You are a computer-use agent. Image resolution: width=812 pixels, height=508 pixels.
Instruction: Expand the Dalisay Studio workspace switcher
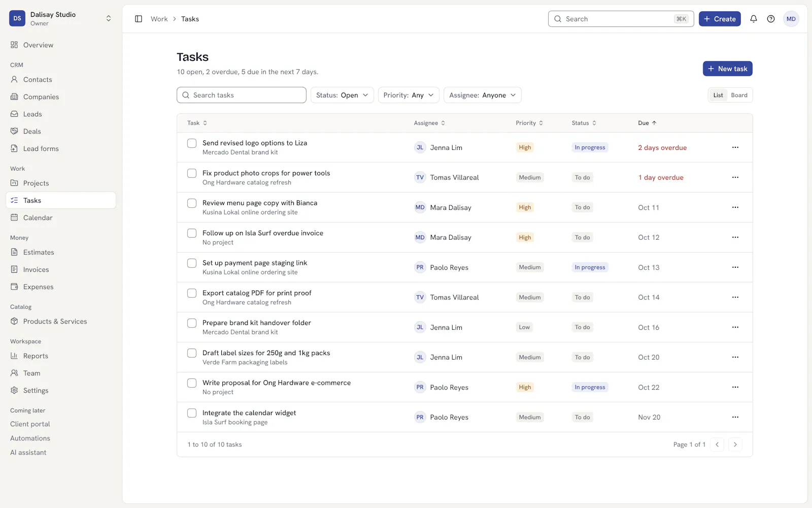tap(61, 19)
